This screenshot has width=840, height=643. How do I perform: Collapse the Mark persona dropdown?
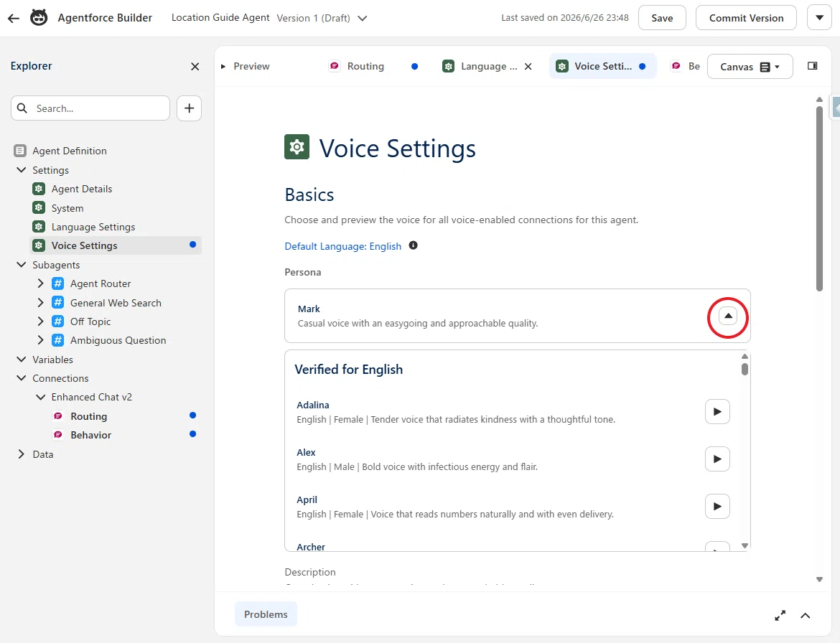point(728,316)
